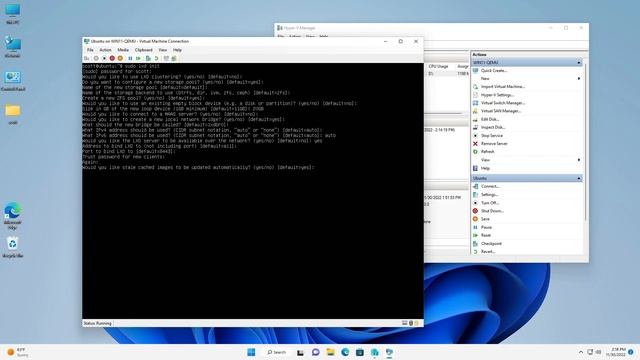Click Import Virtual Machine action
Image resolution: width=640 pixels, height=360 pixels.
click(502, 87)
